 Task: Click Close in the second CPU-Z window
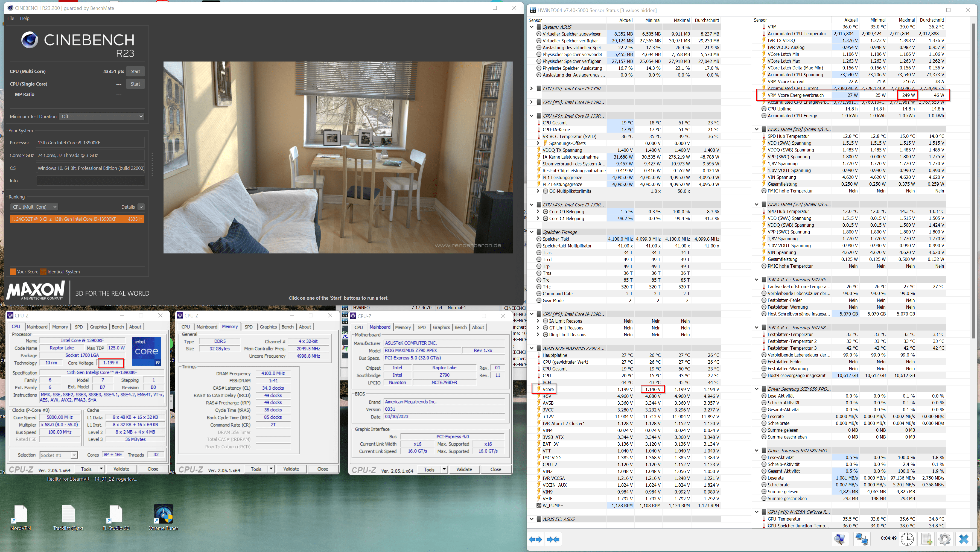pyautogui.click(x=323, y=469)
